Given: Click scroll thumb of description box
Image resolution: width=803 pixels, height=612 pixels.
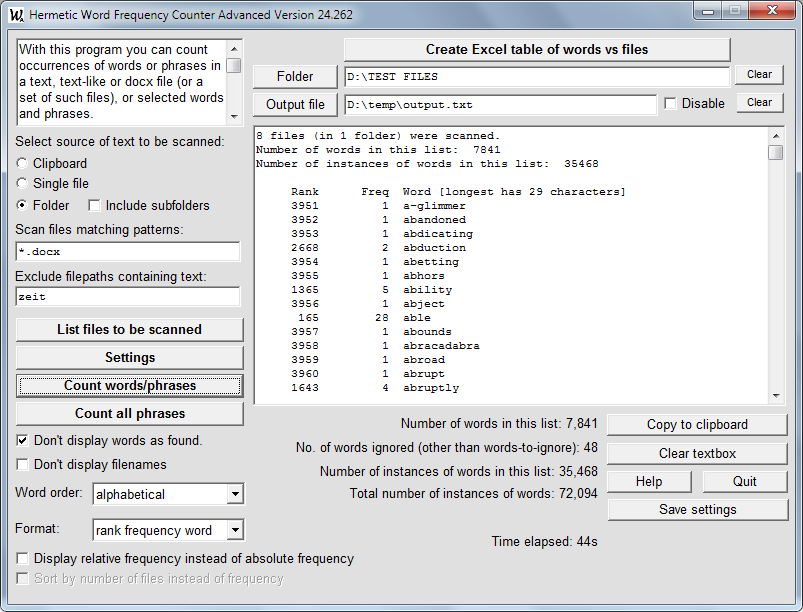Looking at the screenshot, I should click(234, 66).
